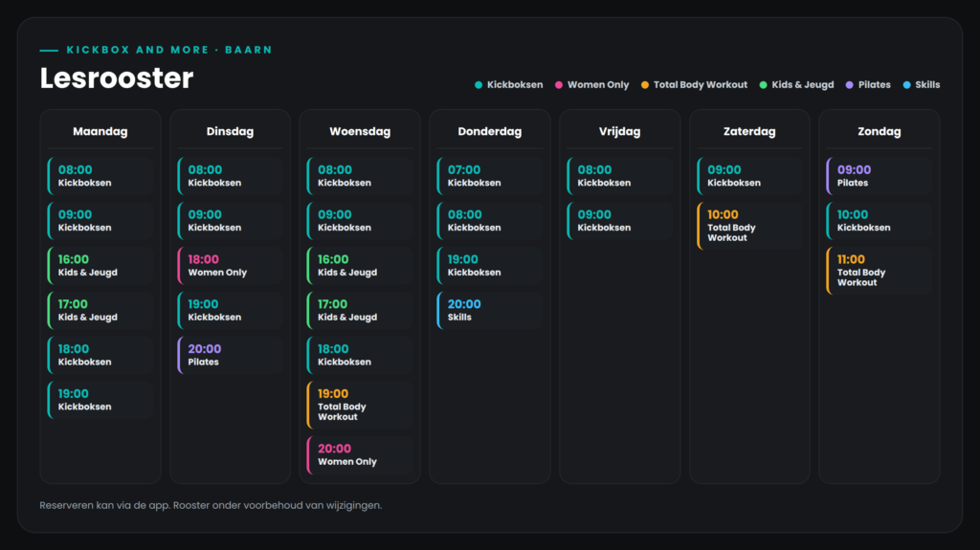Screen dimensions: 980x550
Task: Open Maandag 18:00 Kickboksen class
Action: [100, 356]
